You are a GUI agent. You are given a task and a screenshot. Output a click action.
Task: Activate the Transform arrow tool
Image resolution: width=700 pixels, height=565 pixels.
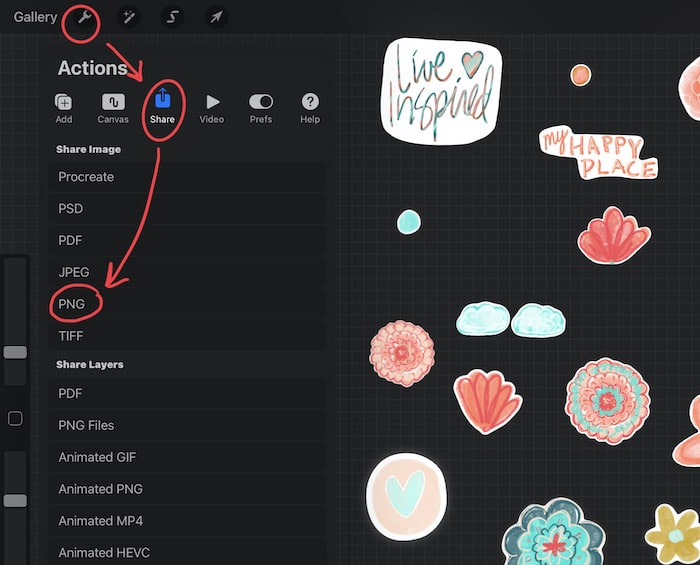coord(216,17)
